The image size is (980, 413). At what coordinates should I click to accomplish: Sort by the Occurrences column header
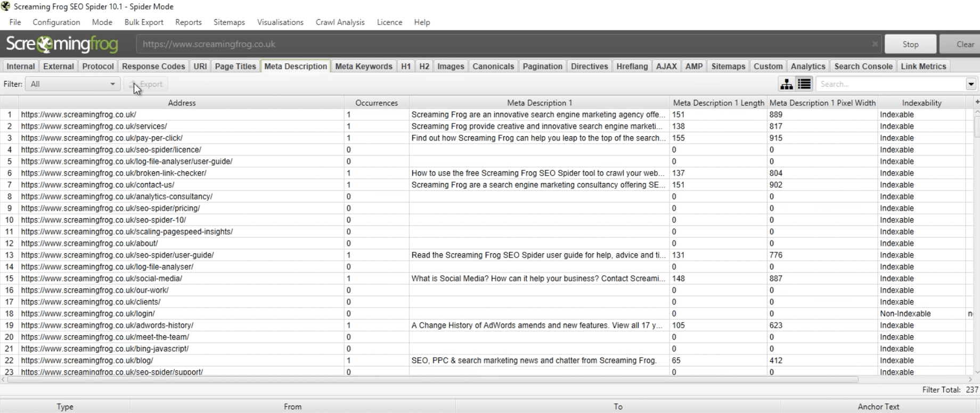pos(377,103)
